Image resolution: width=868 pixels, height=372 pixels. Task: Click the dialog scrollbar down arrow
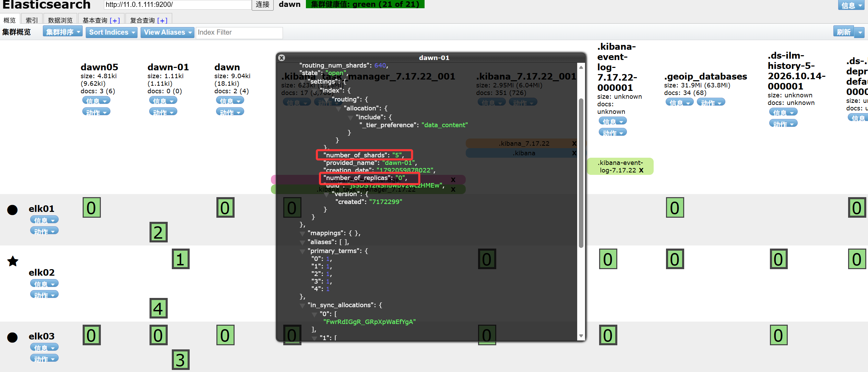[581, 336]
